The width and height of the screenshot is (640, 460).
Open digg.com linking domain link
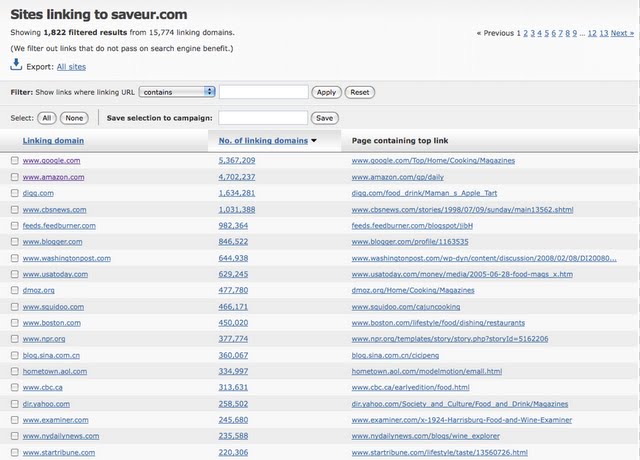[38, 193]
